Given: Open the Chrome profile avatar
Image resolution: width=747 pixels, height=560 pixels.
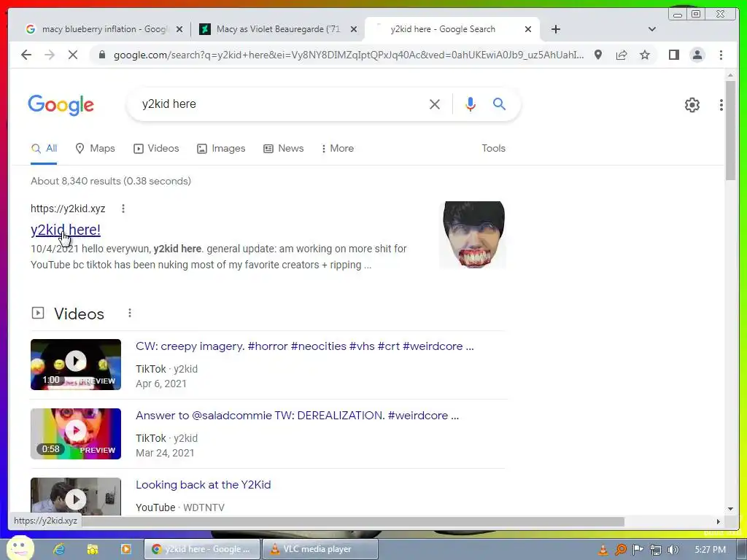Looking at the screenshot, I should [697, 55].
